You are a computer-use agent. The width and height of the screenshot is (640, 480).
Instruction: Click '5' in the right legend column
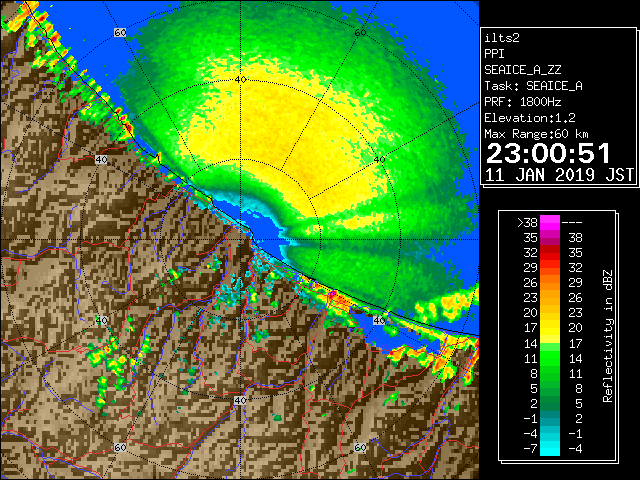[578, 403]
